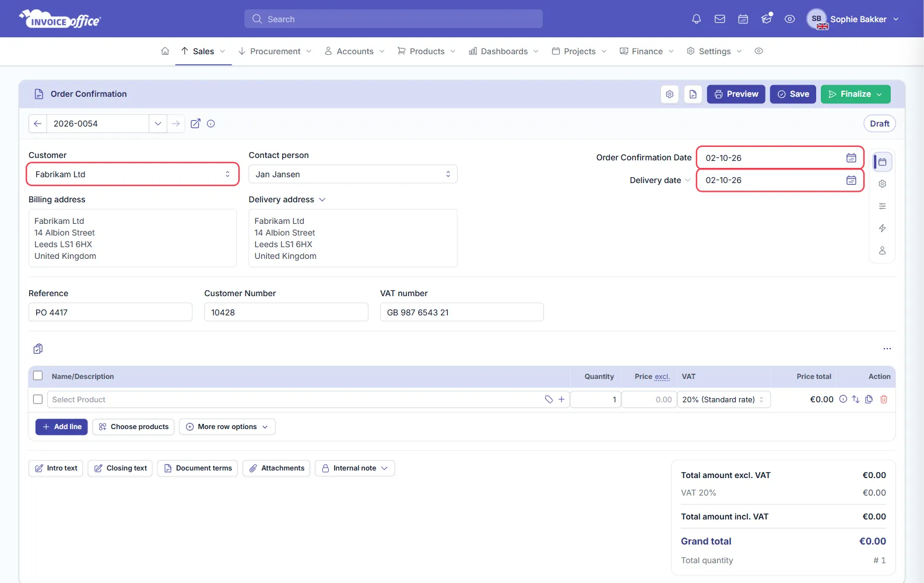Viewport: 924px width, 583px height.
Task: Open the Finance menu
Action: (x=647, y=51)
